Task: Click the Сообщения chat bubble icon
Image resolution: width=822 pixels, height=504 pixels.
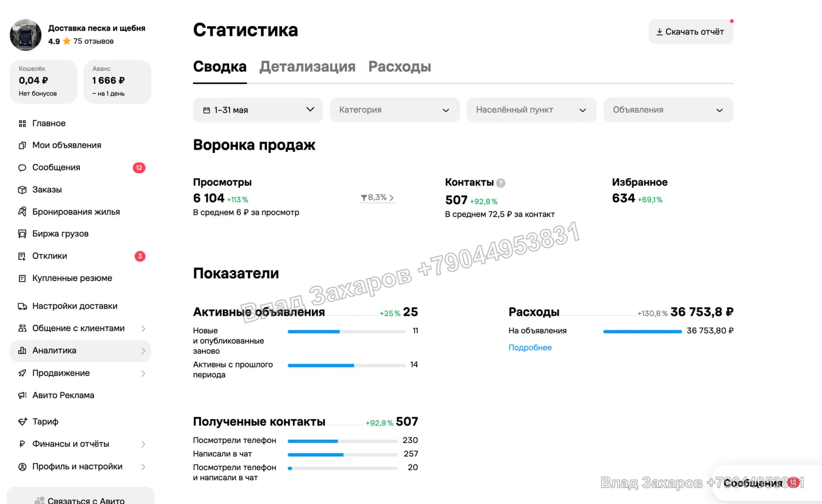Action: (x=22, y=168)
